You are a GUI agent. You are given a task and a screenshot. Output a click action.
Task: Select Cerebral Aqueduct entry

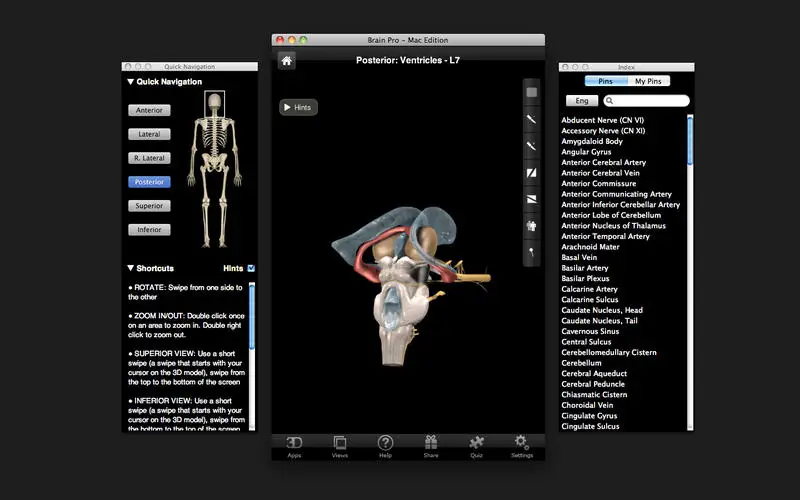(x=594, y=373)
